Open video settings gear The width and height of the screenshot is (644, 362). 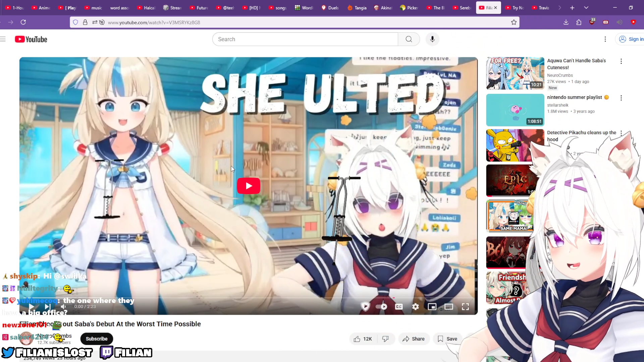coord(415,307)
